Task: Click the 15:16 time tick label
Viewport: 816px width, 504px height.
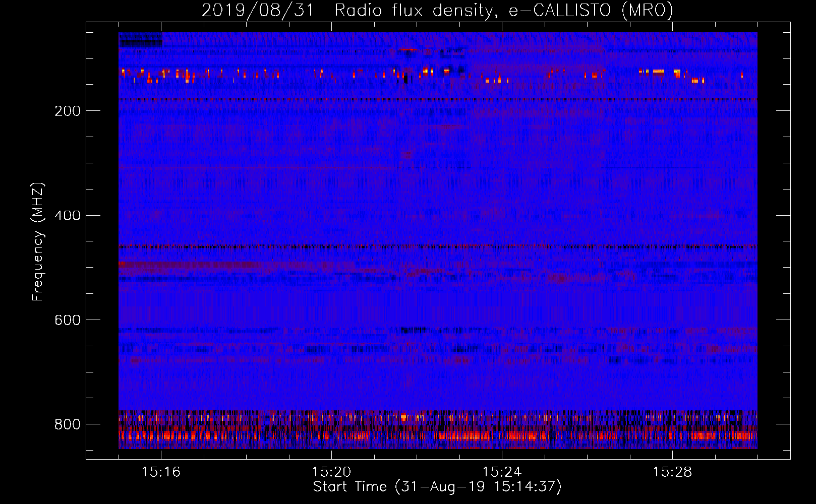Action: click(161, 472)
